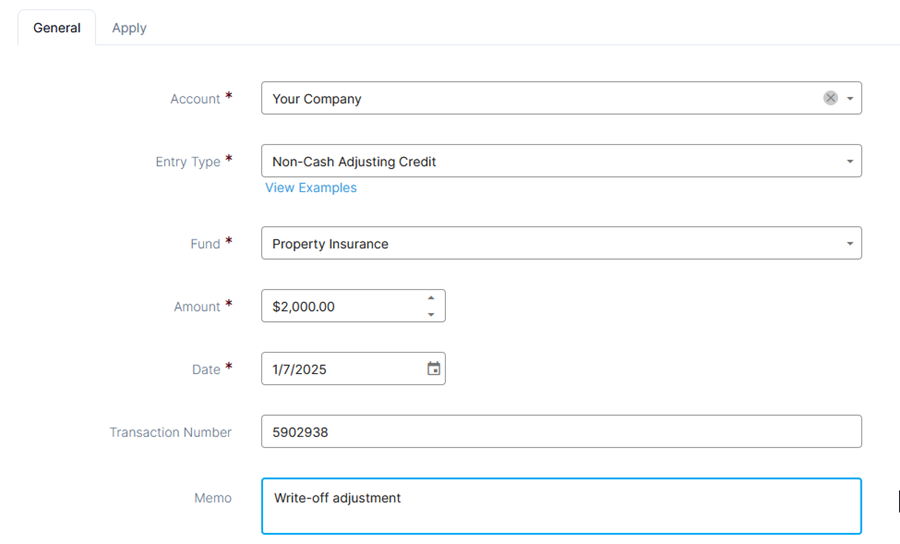Expand the Fund dropdown arrow
Viewport: 900px width, 544px height.
point(850,244)
